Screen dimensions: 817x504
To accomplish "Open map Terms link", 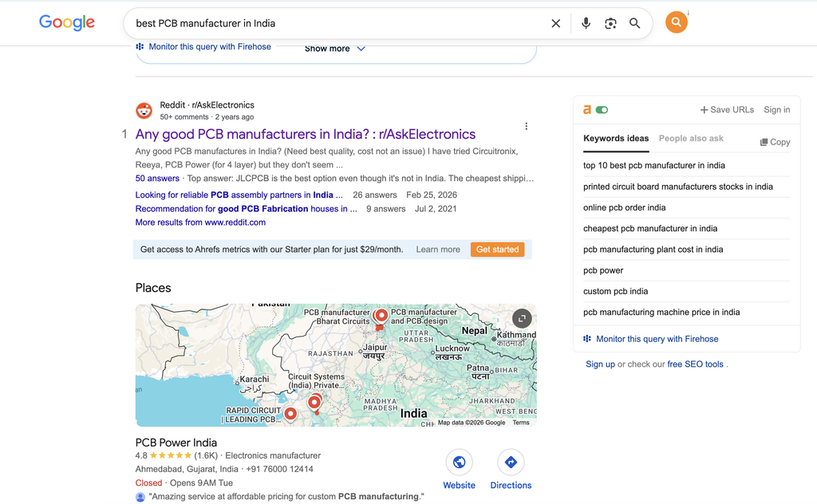I will pyautogui.click(x=520, y=423).
